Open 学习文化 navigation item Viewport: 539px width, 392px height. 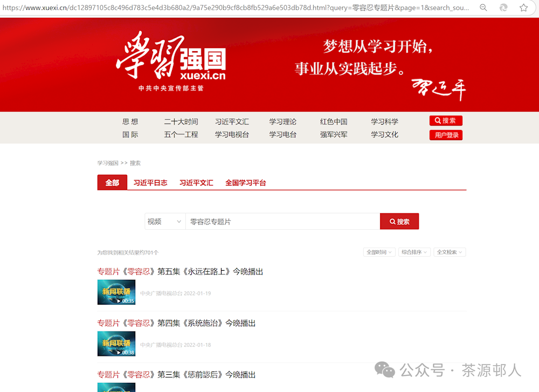pos(385,134)
